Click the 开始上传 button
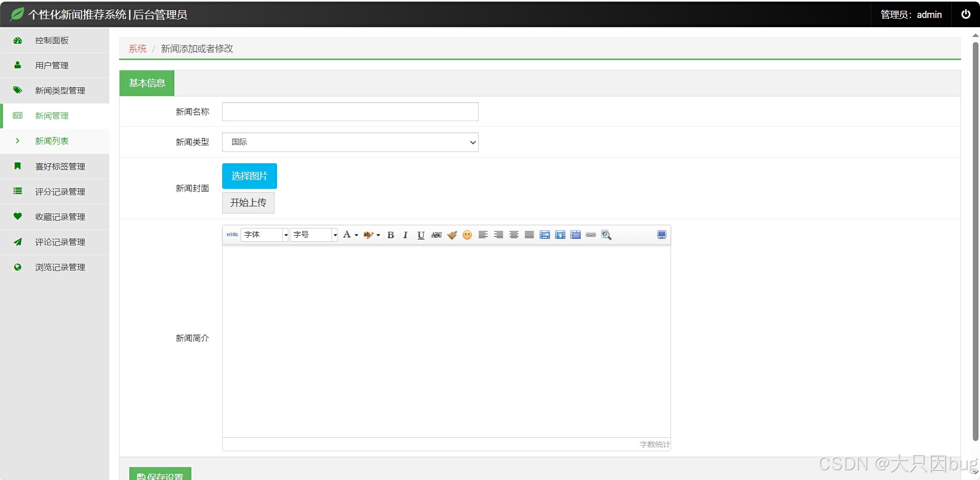 [248, 203]
